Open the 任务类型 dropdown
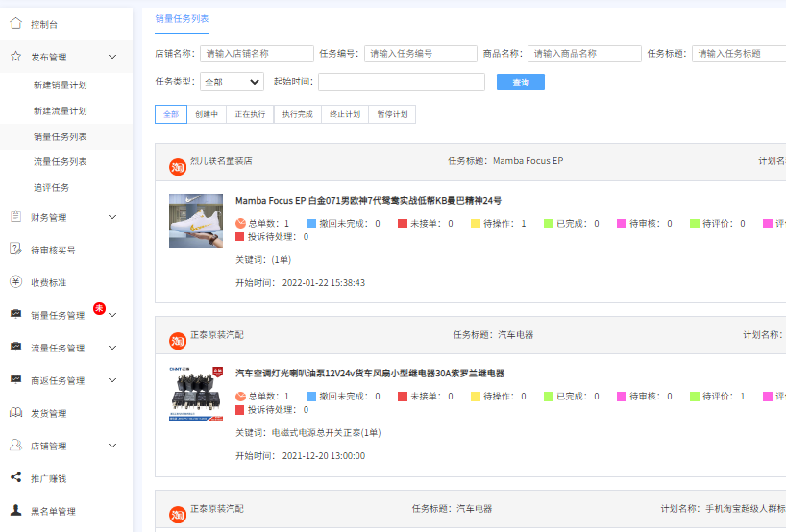Image resolution: width=786 pixels, height=532 pixels. click(232, 83)
